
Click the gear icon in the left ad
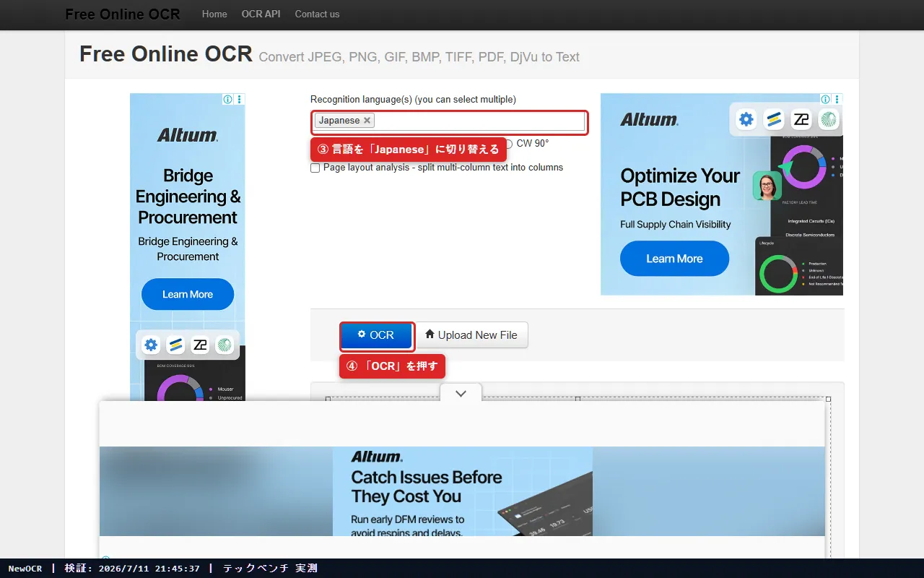click(x=151, y=345)
